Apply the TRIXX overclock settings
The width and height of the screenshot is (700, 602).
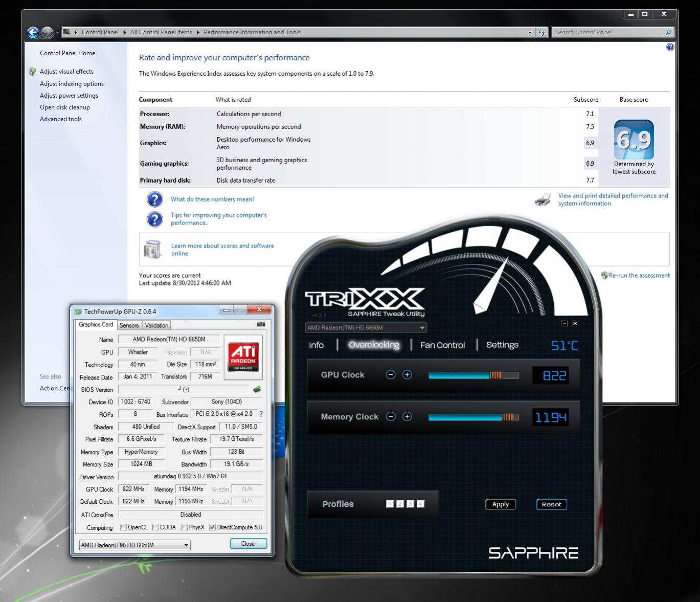501,504
